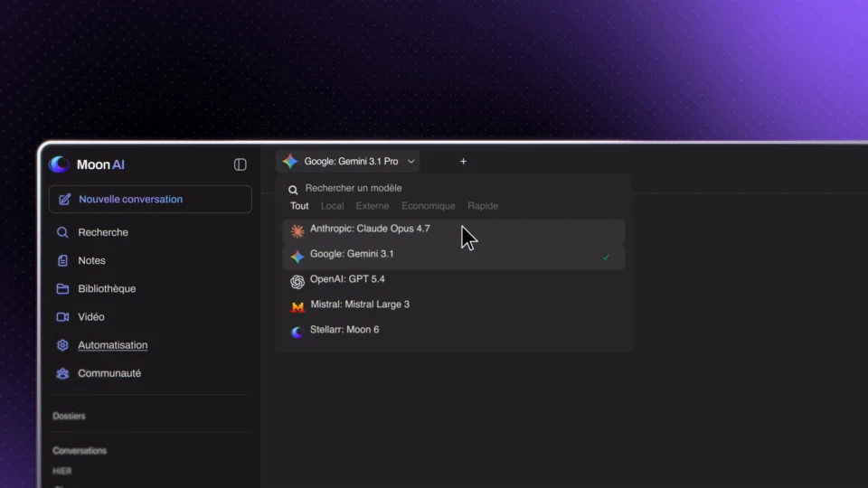Open the Google: Gemini 3.1 Pro model dropdown

(x=348, y=162)
